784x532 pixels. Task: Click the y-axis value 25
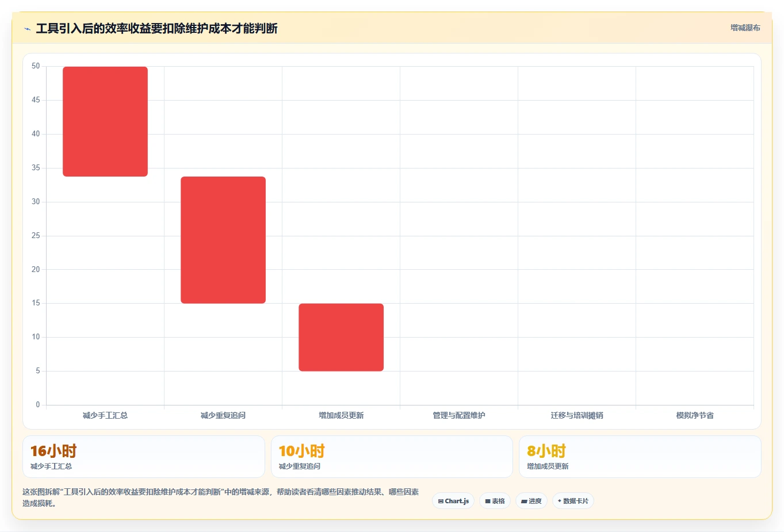[36, 236]
